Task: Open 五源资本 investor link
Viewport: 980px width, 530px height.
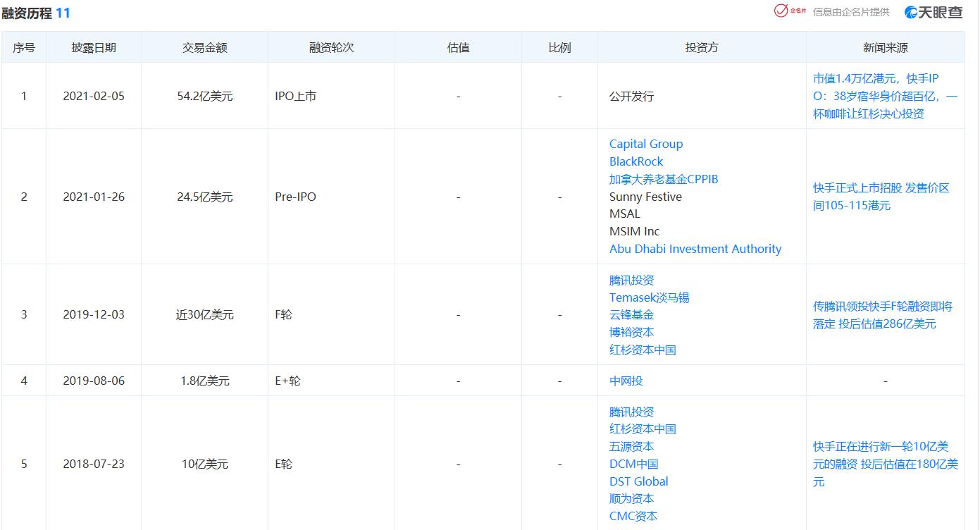Action: 632,446
